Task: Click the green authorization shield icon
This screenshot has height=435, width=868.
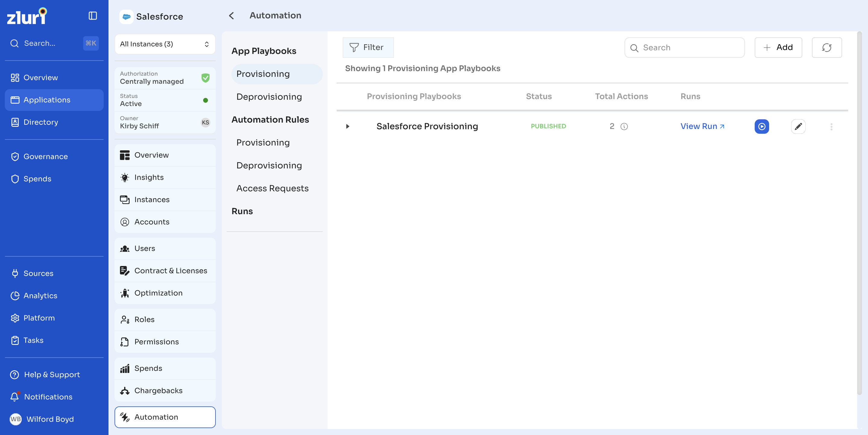Action: tap(205, 78)
